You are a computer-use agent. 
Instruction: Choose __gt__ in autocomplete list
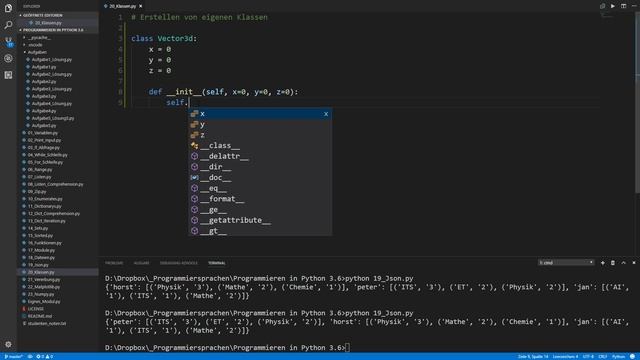coord(260,231)
